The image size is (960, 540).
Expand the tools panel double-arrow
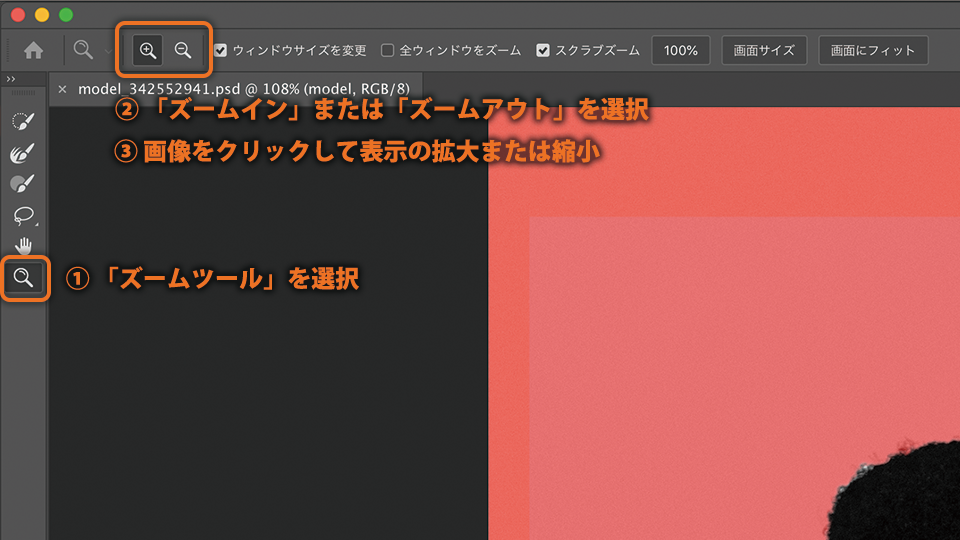pos(11,79)
